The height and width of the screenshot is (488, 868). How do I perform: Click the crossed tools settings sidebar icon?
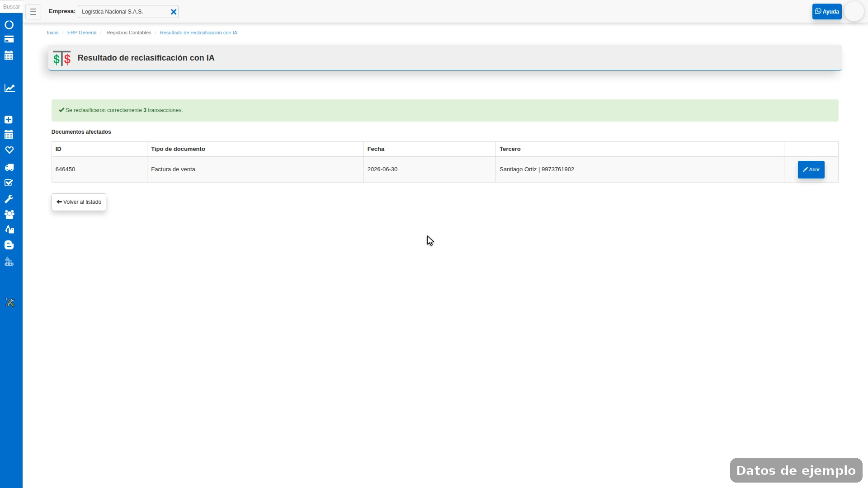9,303
